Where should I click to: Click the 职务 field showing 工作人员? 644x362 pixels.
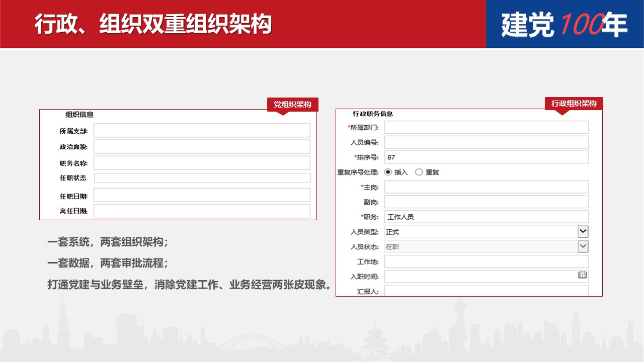point(486,217)
